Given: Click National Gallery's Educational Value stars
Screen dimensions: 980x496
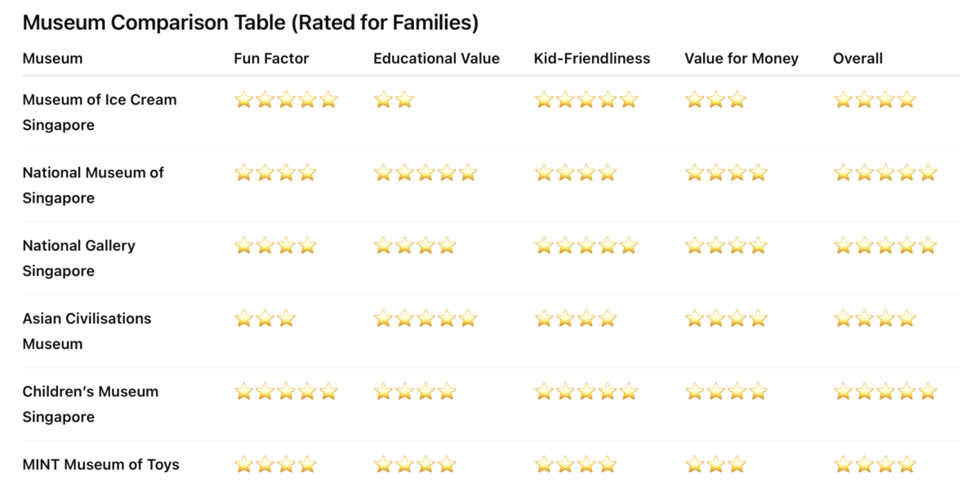Looking at the screenshot, I should tap(415, 246).
